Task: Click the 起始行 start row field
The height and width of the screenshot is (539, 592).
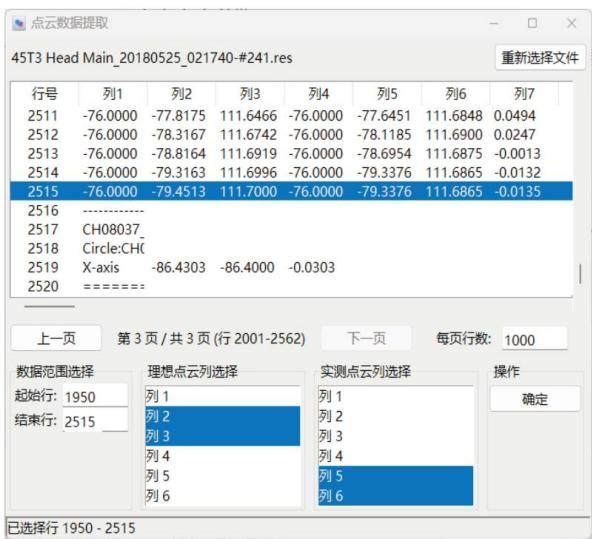Action: point(96,396)
